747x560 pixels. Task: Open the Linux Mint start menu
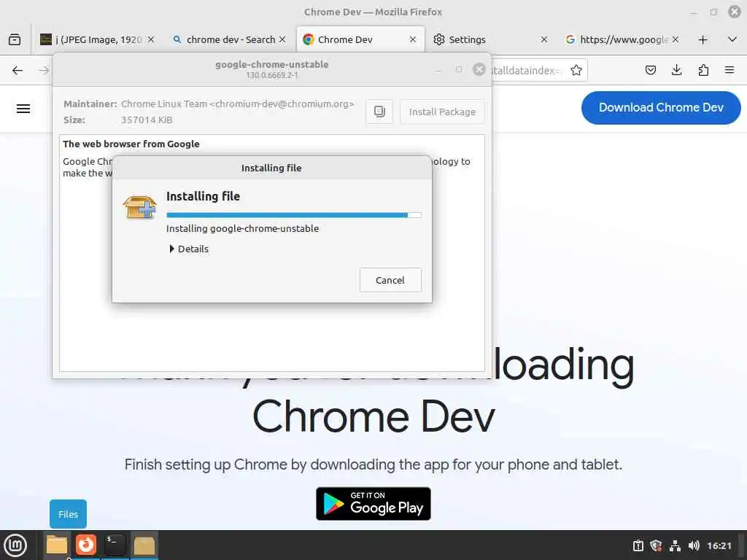[15, 545]
